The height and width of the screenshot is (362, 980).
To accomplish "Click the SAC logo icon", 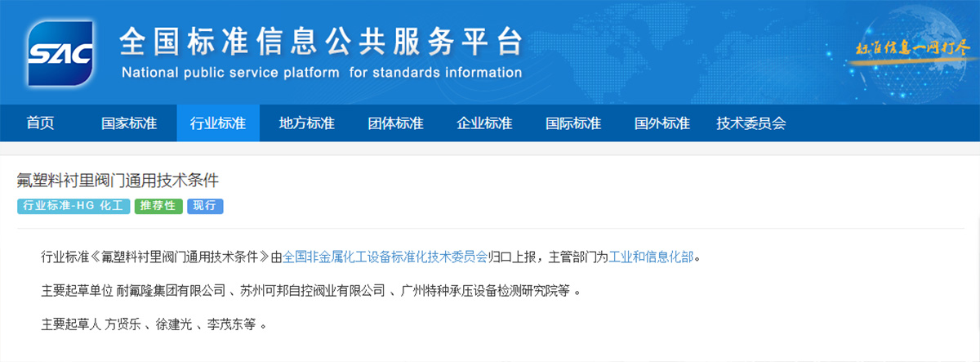I will [58, 54].
